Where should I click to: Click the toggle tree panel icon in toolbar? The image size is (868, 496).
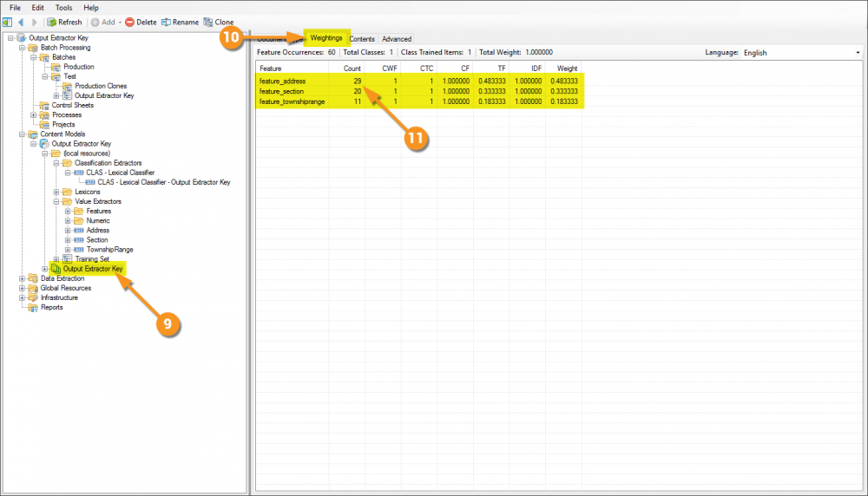click(7, 23)
